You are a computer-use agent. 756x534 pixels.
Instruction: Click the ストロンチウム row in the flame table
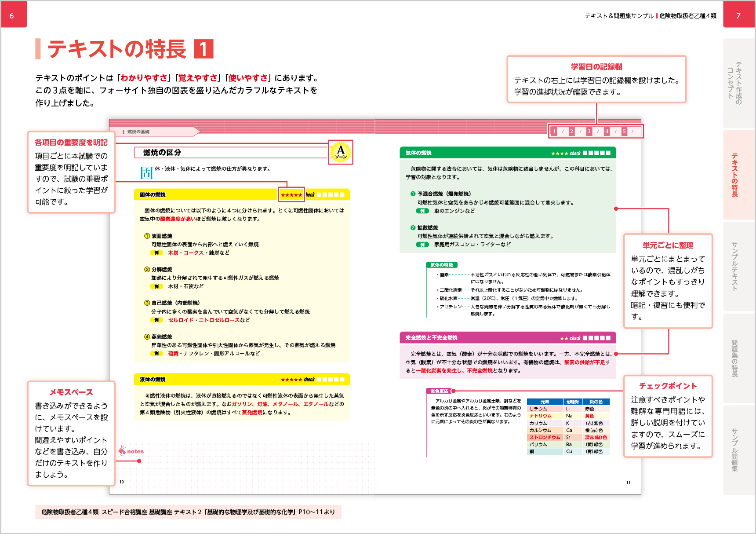click(x=568, y=438)
